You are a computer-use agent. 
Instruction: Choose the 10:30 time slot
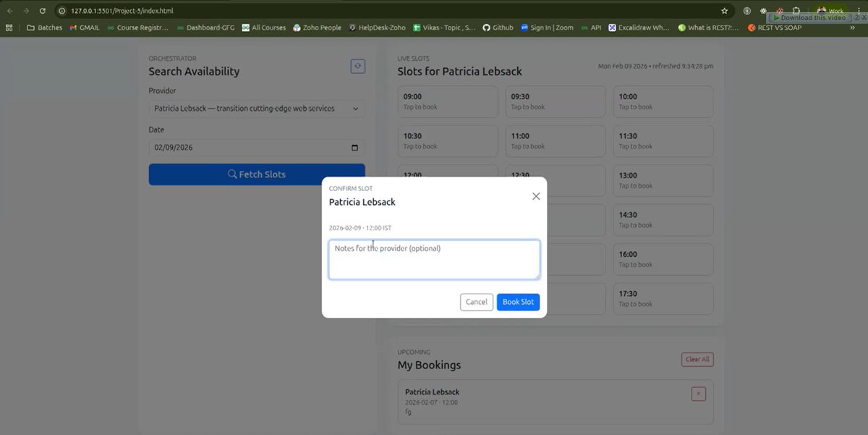448,141
